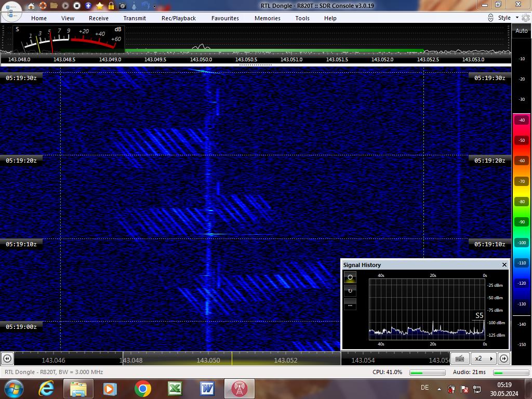This screenshot has height=399, width=532.
Task: Click the S5 marker in Signal History graph
Action: [479, 315]
